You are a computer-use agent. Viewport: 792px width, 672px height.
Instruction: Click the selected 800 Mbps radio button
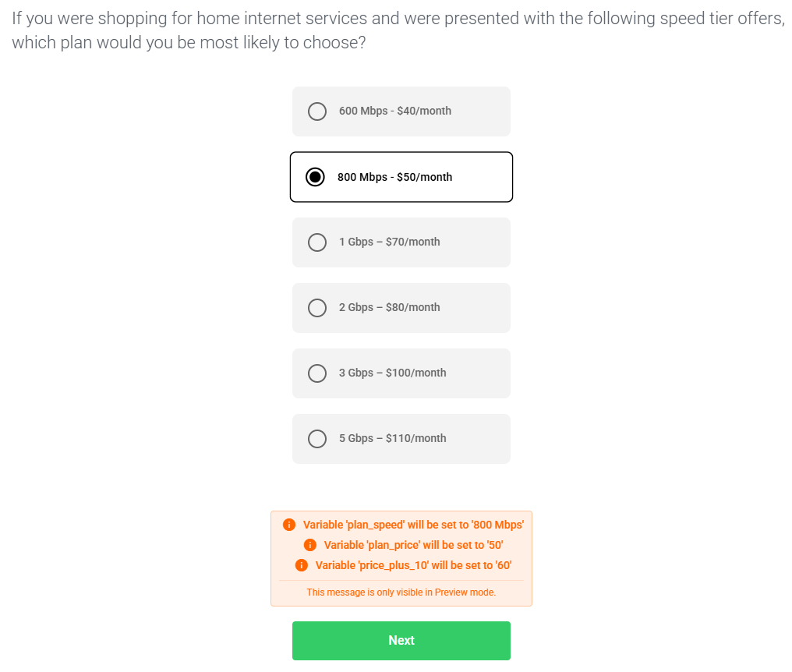tap(315, 177)
